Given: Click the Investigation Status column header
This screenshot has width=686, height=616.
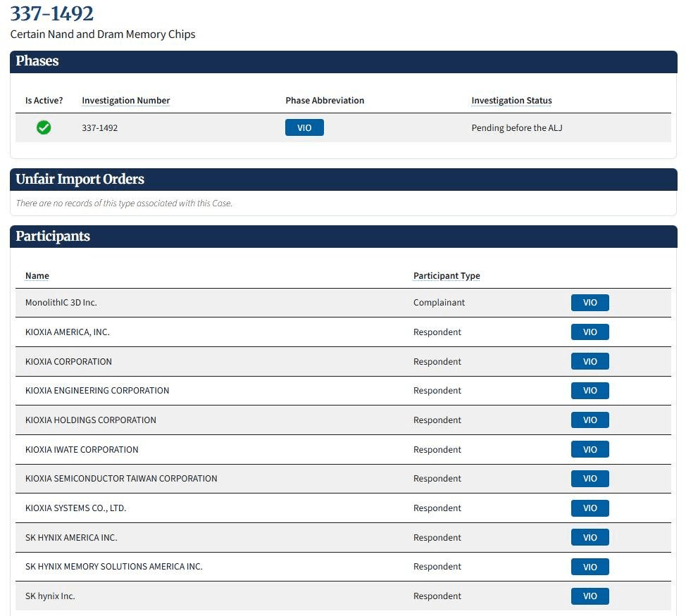Looking at the screenshot, I should pyautogui.click(x=511, y=101).
